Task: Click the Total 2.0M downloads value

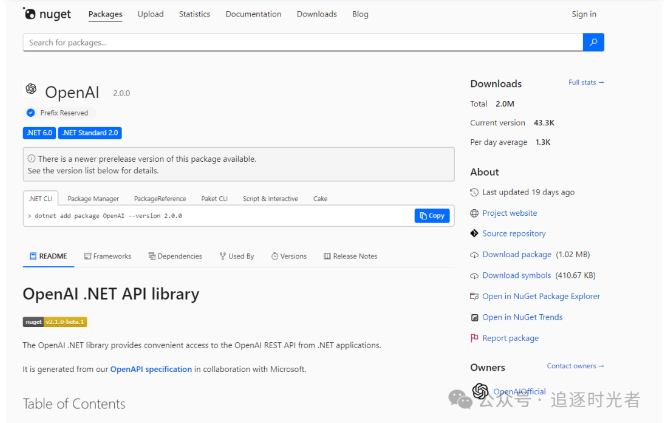Action: click(505, 104)
